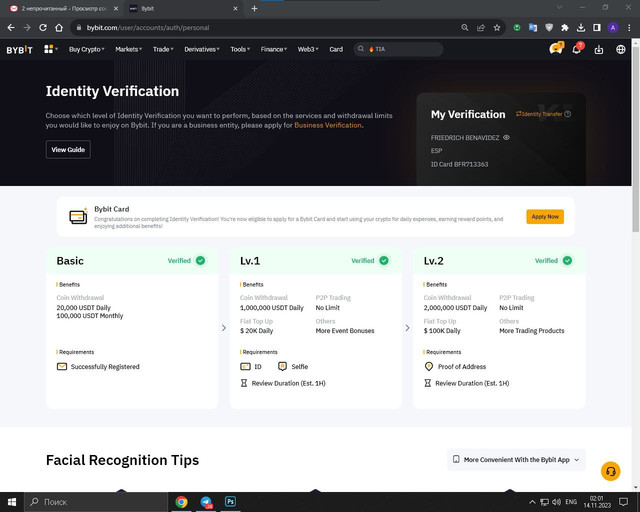Reload the page with refresh icon

(43, 27)
